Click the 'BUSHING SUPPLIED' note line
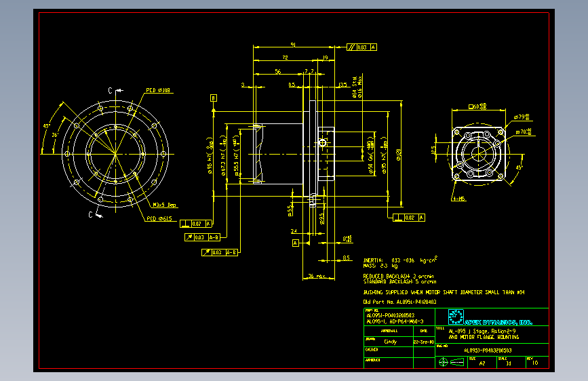Screen dimensions: 588x381 444,292
